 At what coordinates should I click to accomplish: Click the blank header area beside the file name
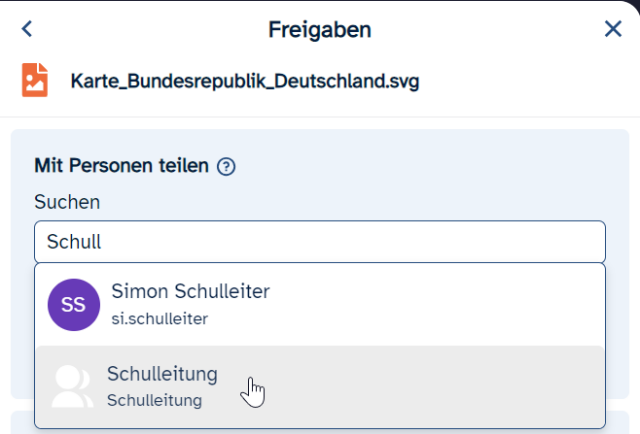[x=530, y=81]
